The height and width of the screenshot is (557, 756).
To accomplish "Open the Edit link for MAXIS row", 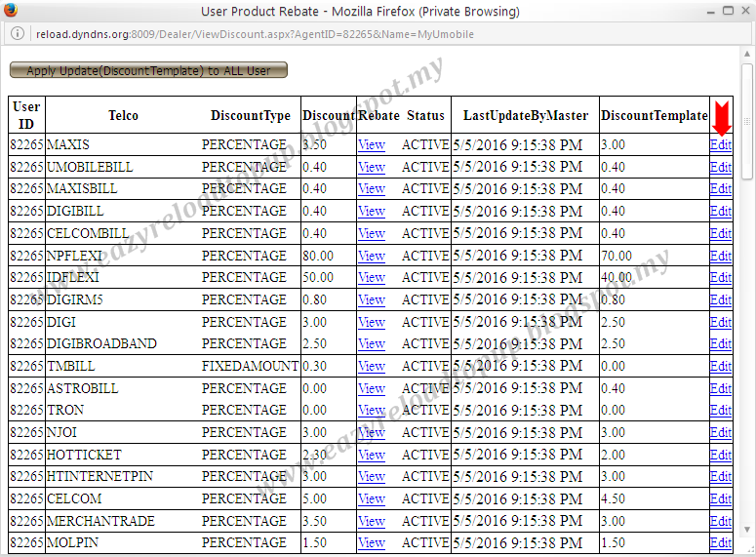I will 720,144.
